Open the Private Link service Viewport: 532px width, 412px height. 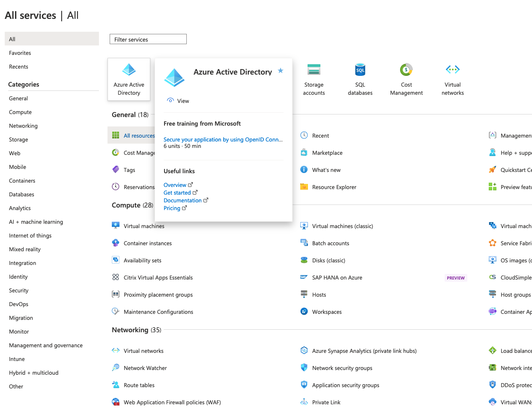[x=326, y=402]
